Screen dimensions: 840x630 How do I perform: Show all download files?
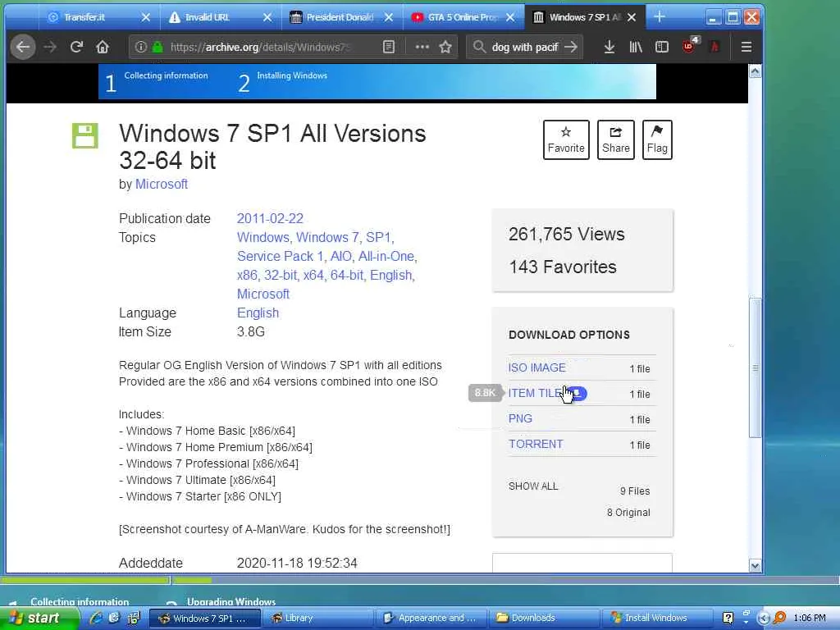click(533, 486)
